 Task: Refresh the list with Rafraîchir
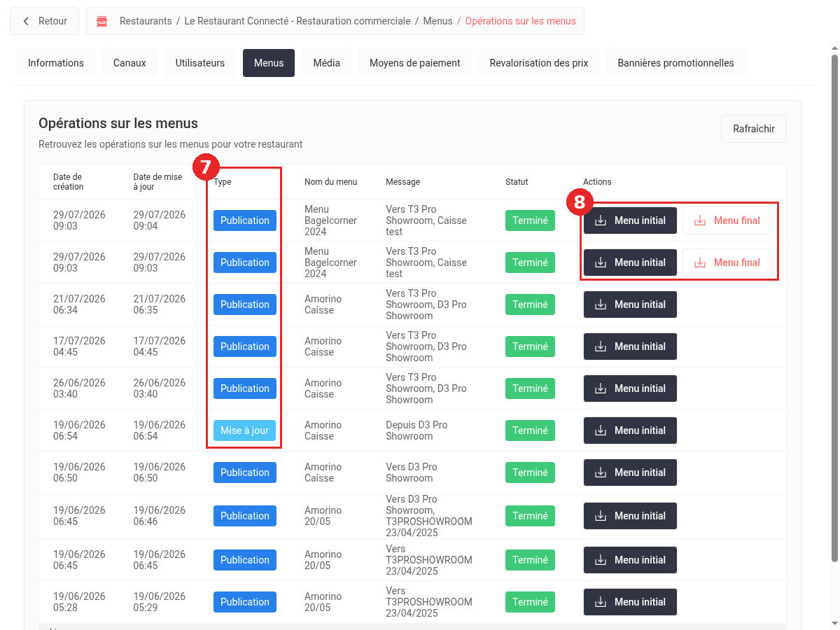click(754, 129)
